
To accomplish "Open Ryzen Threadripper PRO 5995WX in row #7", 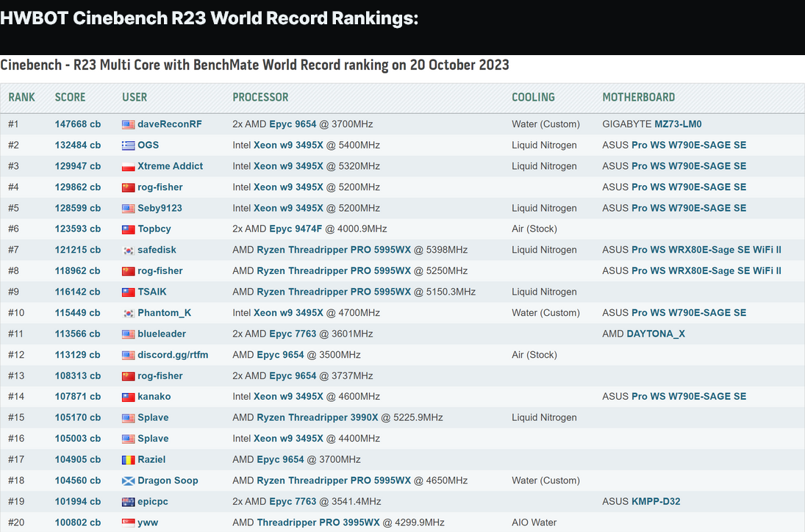I will click(334, 250).
